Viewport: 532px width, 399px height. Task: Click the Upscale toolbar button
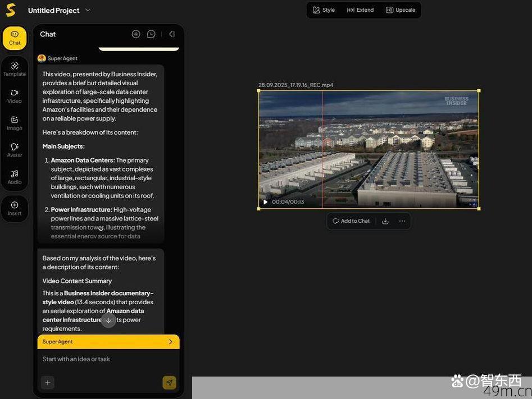coord(401,10)
